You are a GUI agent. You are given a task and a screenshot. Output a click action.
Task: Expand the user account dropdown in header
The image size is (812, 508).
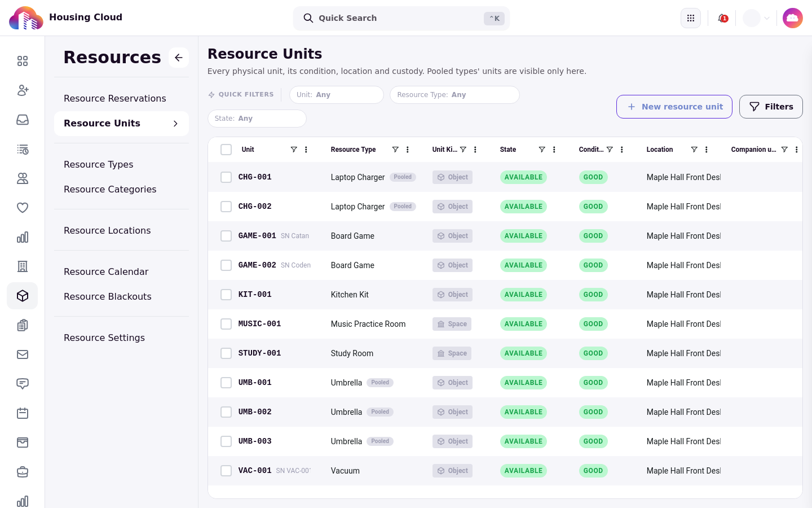click(x=757, y=18)
